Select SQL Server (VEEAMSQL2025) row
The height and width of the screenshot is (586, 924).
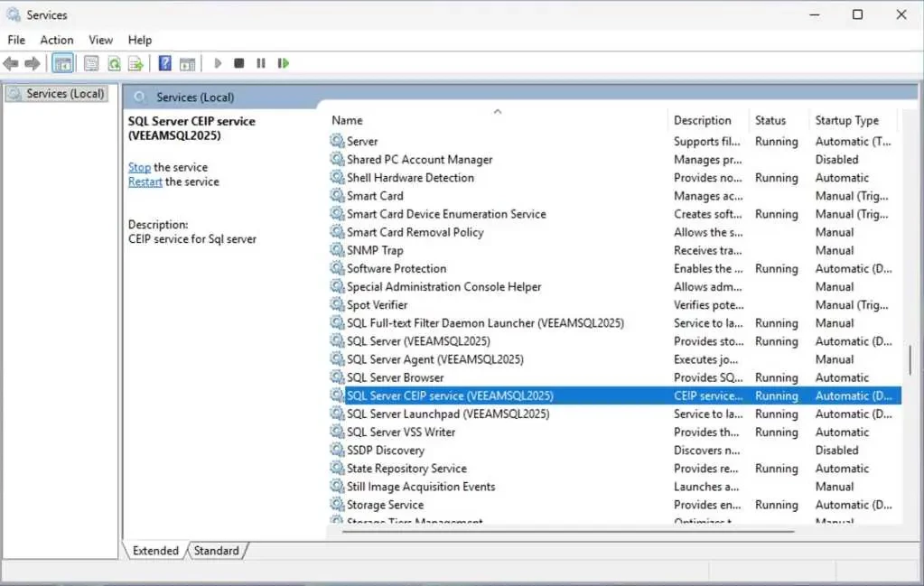[x=614, y=341]
